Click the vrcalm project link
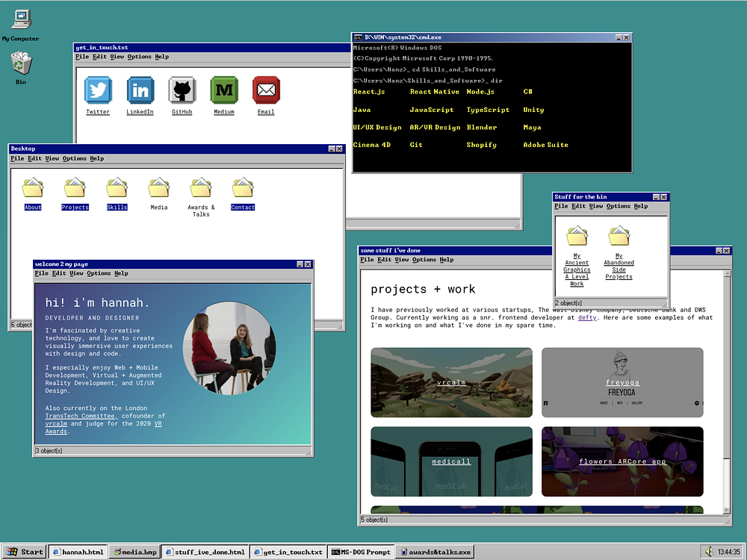 coord(451,382)
